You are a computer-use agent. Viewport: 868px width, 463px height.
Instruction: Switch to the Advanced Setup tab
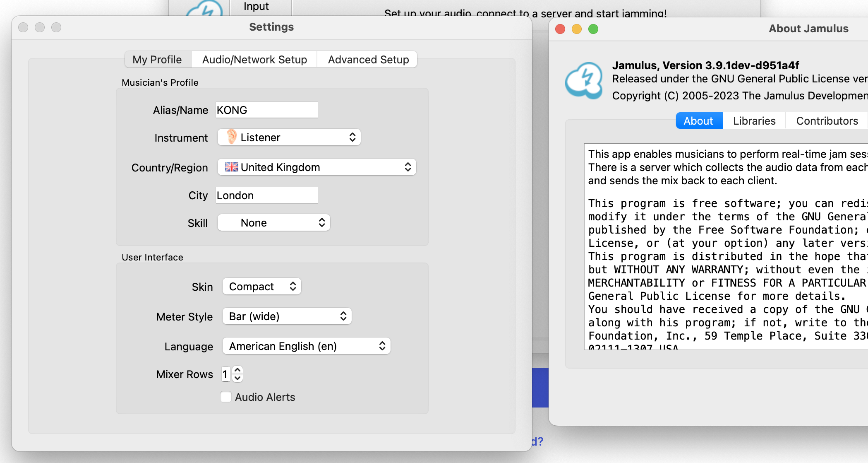(x=368, y=60)
